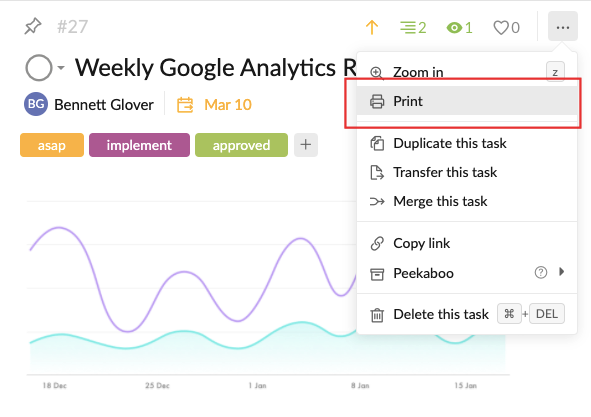Click the Duplicate this task icon

click(x=377, y=144)
